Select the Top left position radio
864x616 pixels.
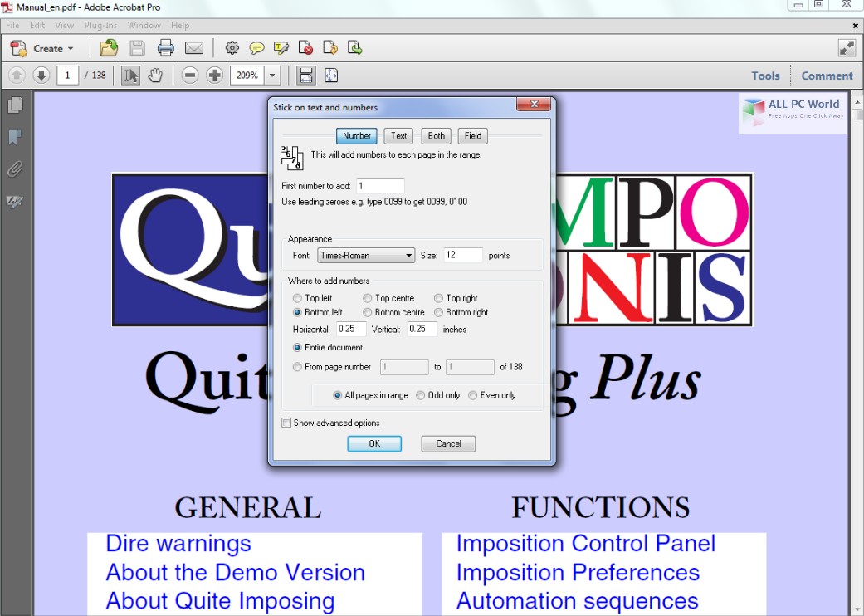(298, 298)
